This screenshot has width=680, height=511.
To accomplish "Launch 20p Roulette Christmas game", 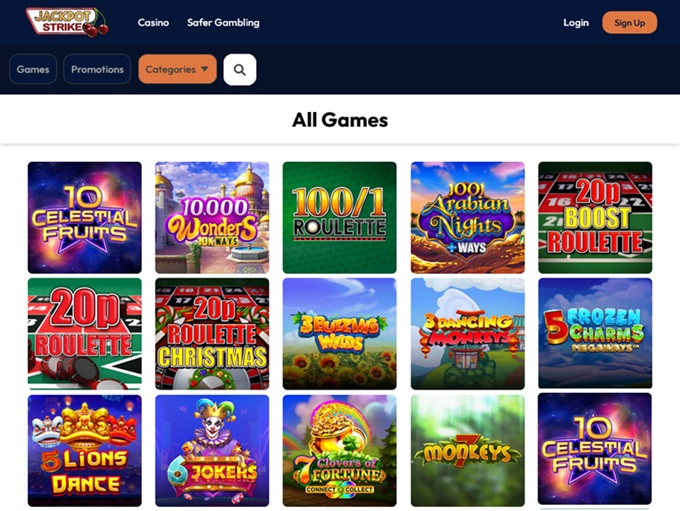I will tap(212, 334).
